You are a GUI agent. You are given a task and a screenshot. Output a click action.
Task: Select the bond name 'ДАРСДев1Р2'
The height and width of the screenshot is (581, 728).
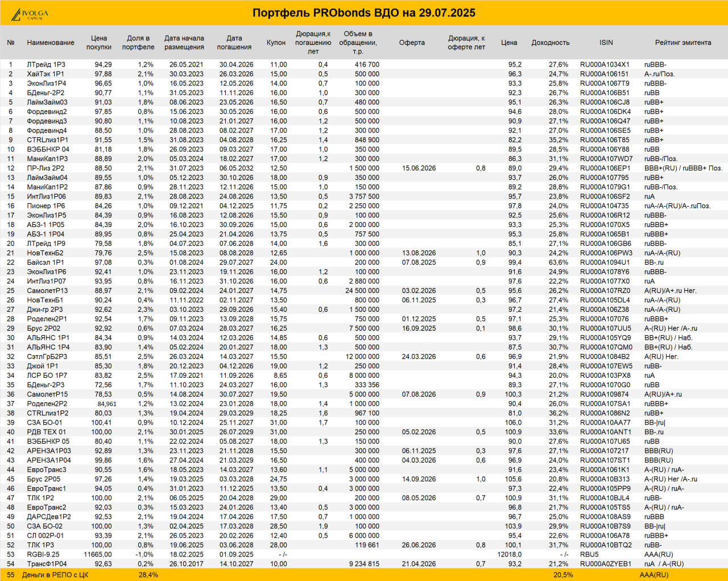[49, 517]
